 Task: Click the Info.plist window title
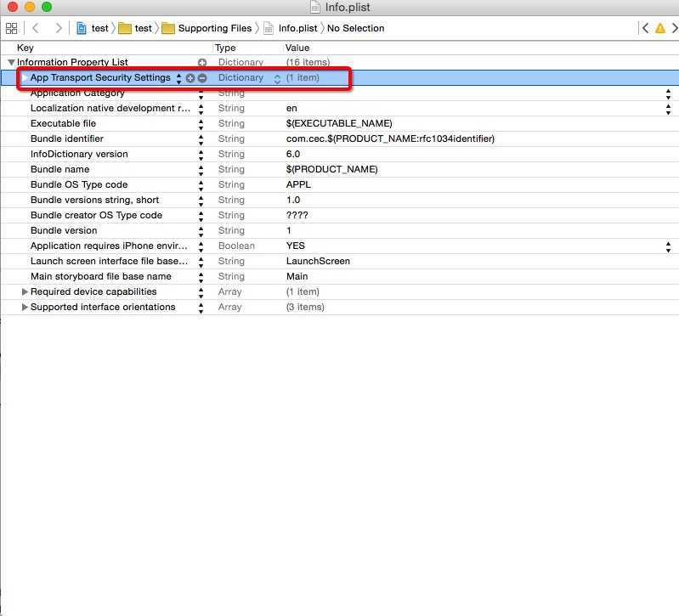tap(348, 8)
